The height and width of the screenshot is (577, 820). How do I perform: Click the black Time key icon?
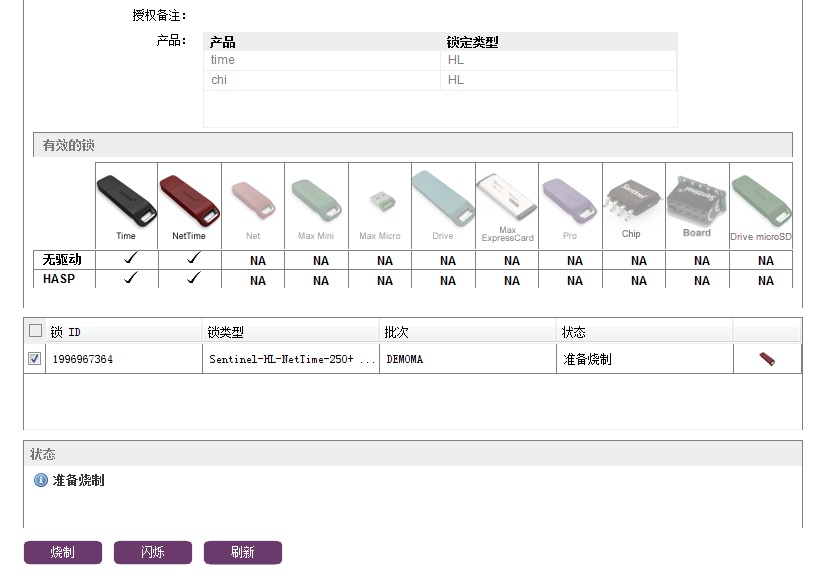pyautogui.click(x=126, y=201)
